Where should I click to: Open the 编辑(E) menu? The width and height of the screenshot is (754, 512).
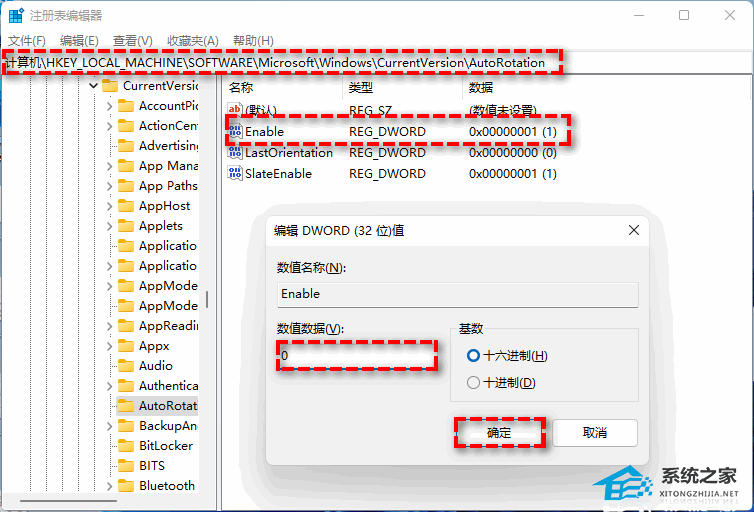tap(79, 41)
